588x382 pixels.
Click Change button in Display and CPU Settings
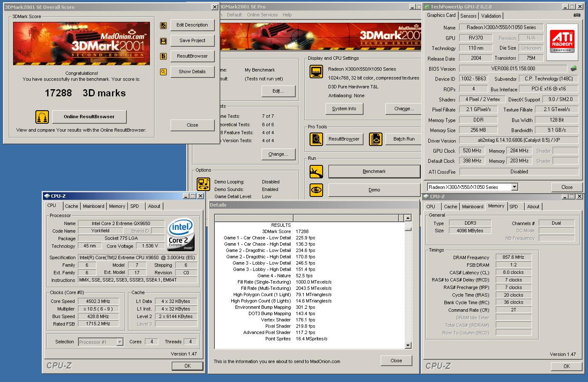(x=404, y=109)
